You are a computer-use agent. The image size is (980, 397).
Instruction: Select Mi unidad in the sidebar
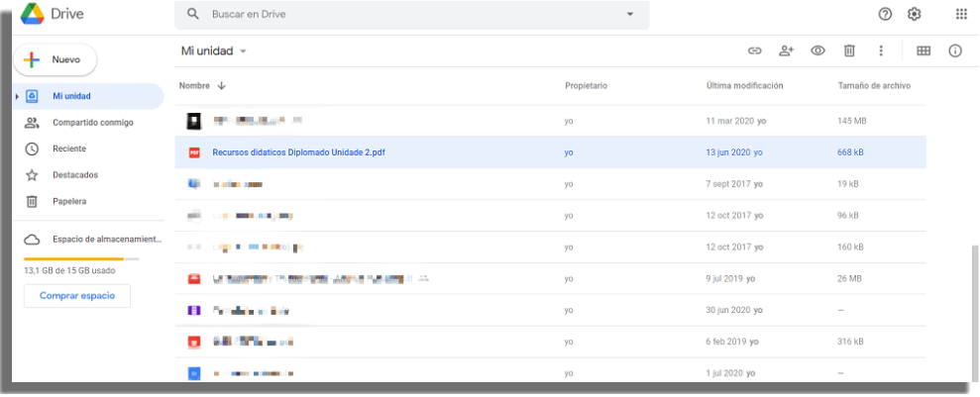tap(88, 96)
